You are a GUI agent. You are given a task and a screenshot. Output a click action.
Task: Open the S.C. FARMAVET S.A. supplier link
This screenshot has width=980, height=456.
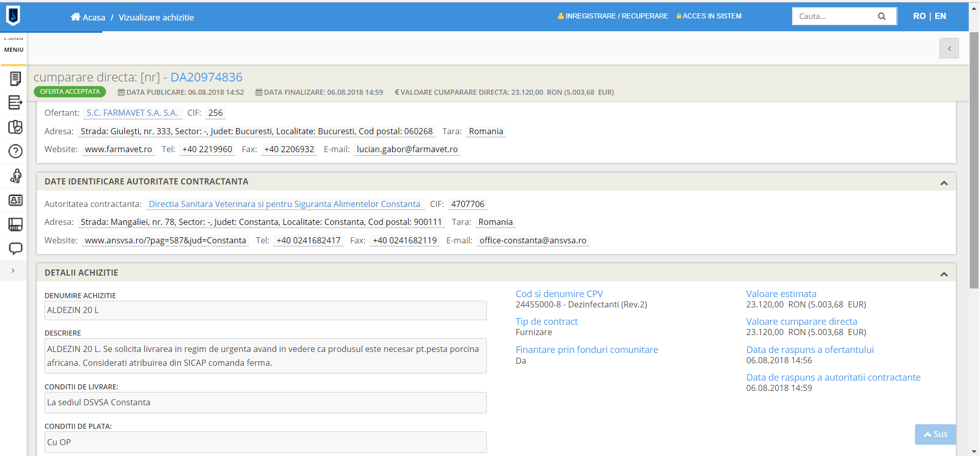coord(132,113)
